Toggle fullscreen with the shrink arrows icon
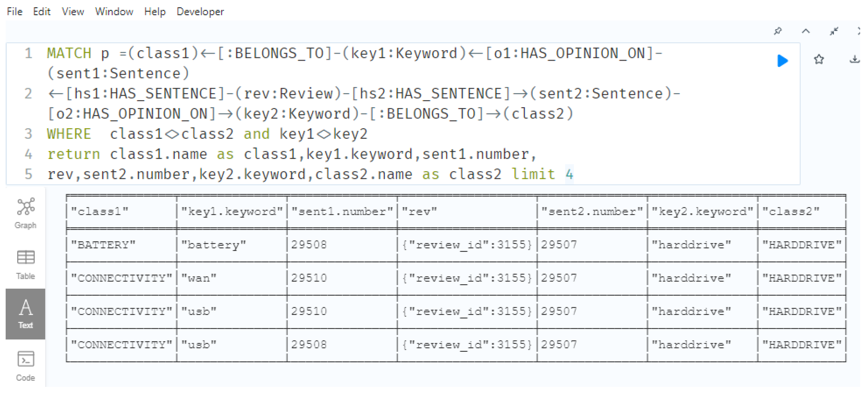Viewport: 868px width, 393px height. pos(834,31)
